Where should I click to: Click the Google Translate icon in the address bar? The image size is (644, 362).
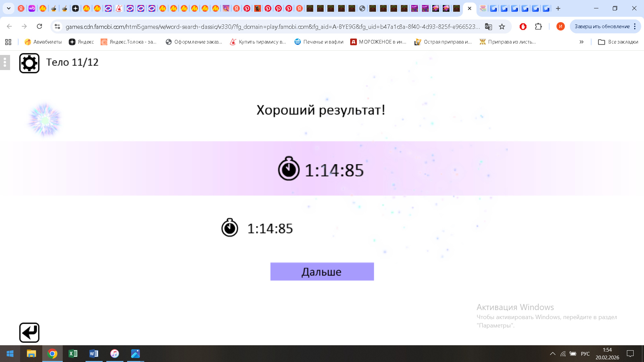pyautogui.click(x=488, y=27)
